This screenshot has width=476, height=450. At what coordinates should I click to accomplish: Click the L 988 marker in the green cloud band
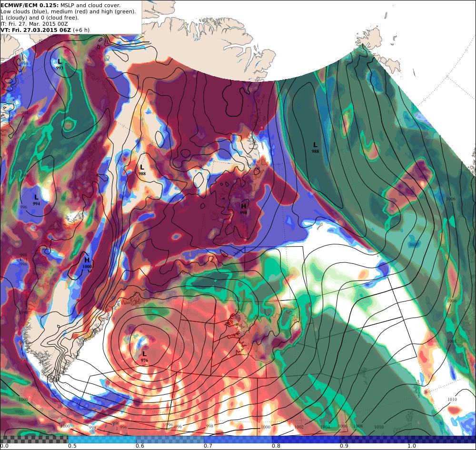coord(315,147)
